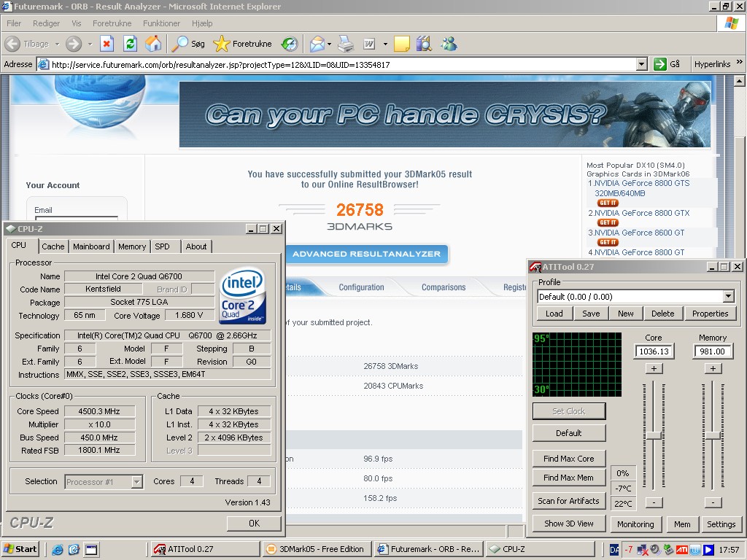
Task: Open ATITool Settings button
Action: click(721, 524)
